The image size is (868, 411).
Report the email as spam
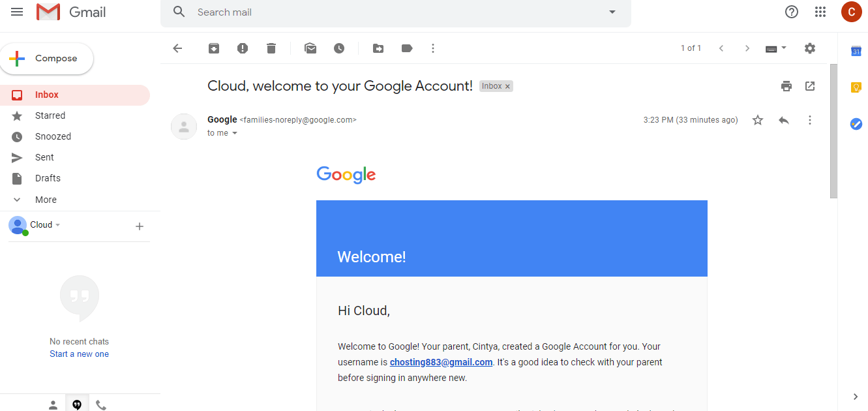point(243,48)
